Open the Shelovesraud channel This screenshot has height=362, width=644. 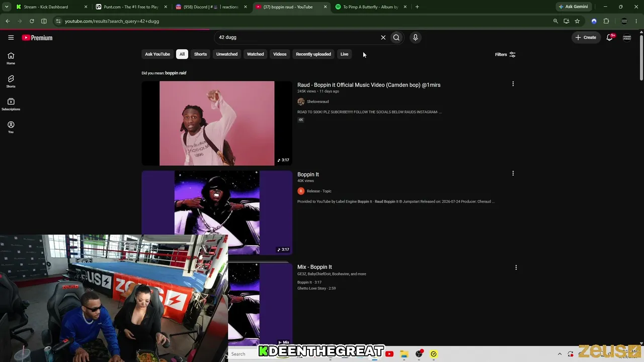[317, 102]
